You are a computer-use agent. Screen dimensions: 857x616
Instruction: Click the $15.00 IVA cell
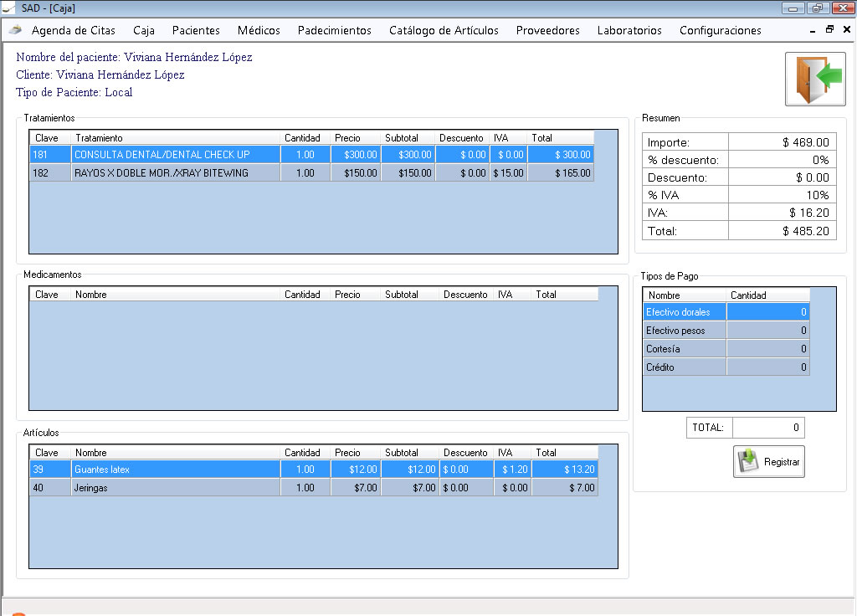tap(508, 172)
